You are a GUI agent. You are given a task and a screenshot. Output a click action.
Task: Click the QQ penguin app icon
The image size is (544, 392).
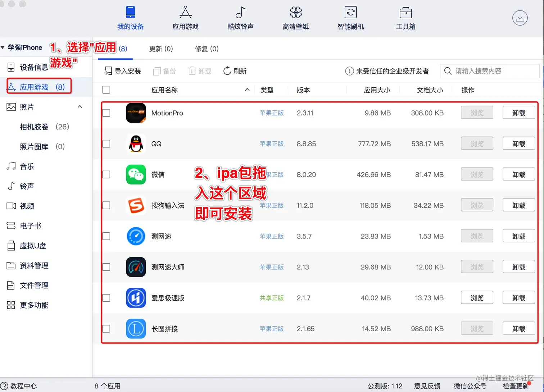click(x=136, y=144)
